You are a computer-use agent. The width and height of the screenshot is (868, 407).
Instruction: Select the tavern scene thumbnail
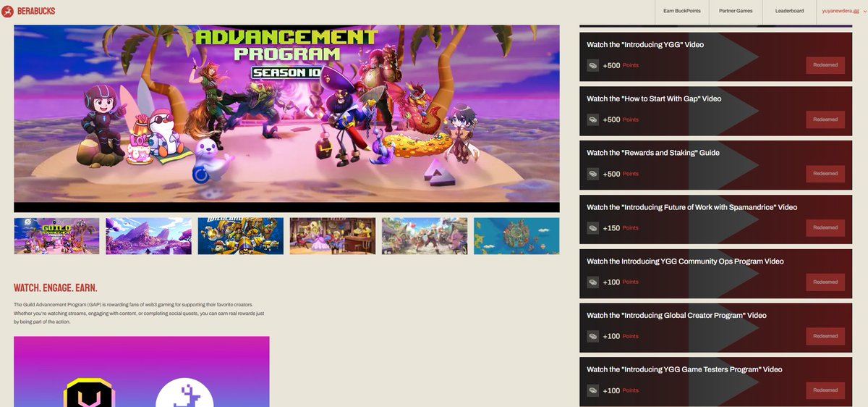pyautogui.click(x=333, y=236)
